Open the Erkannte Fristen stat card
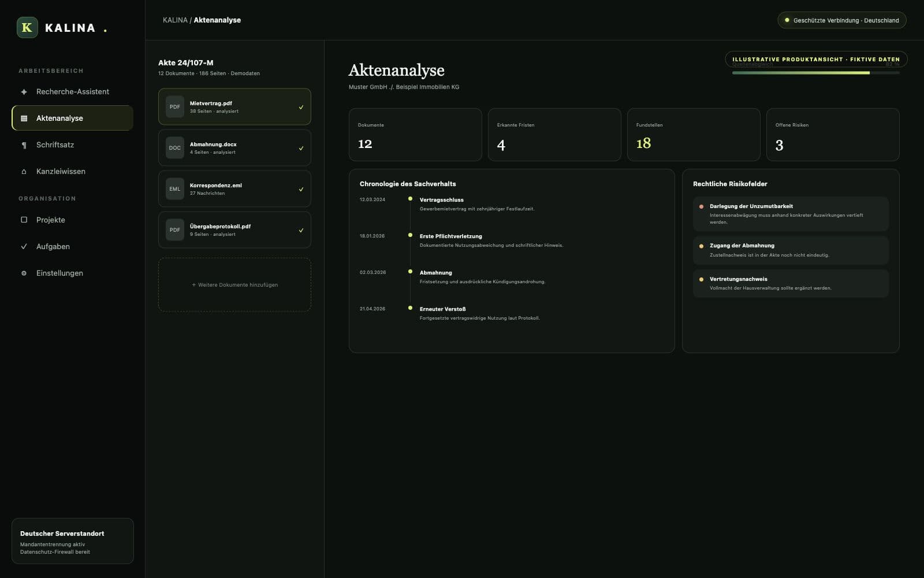924x578 pixels. click(554, 135)
